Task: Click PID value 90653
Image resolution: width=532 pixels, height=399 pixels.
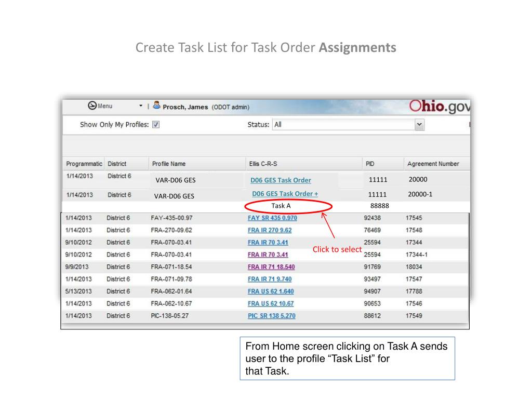Action: pyautogui.click(x=372, y=303)
